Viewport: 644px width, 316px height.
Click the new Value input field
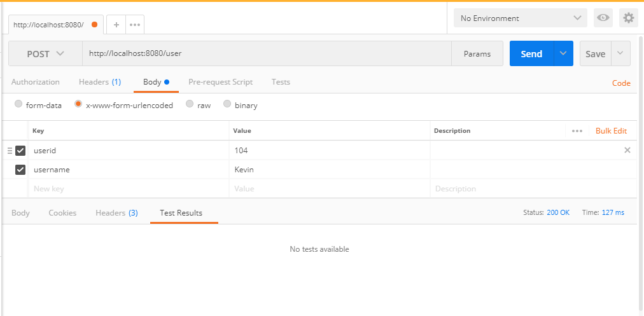coord(330,189)
